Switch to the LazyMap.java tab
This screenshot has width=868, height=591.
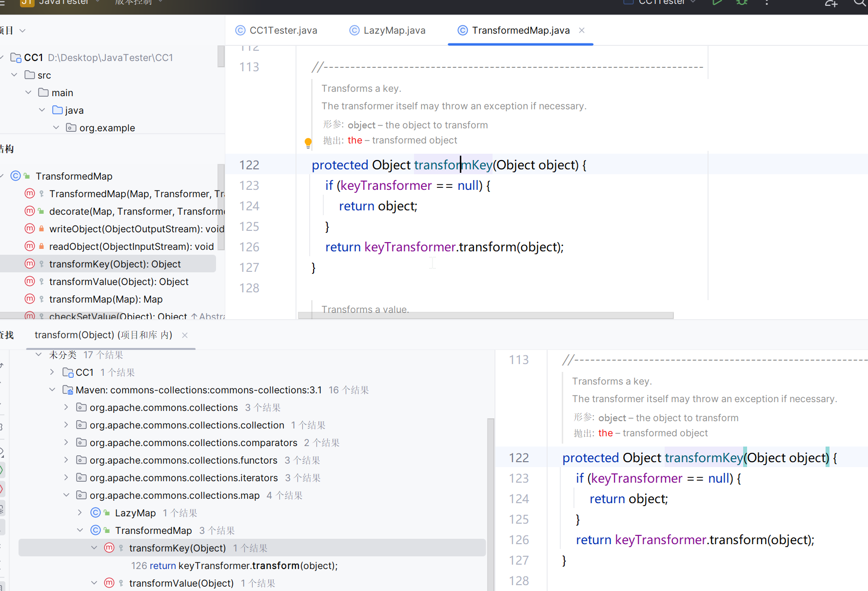tap(394, 30)
